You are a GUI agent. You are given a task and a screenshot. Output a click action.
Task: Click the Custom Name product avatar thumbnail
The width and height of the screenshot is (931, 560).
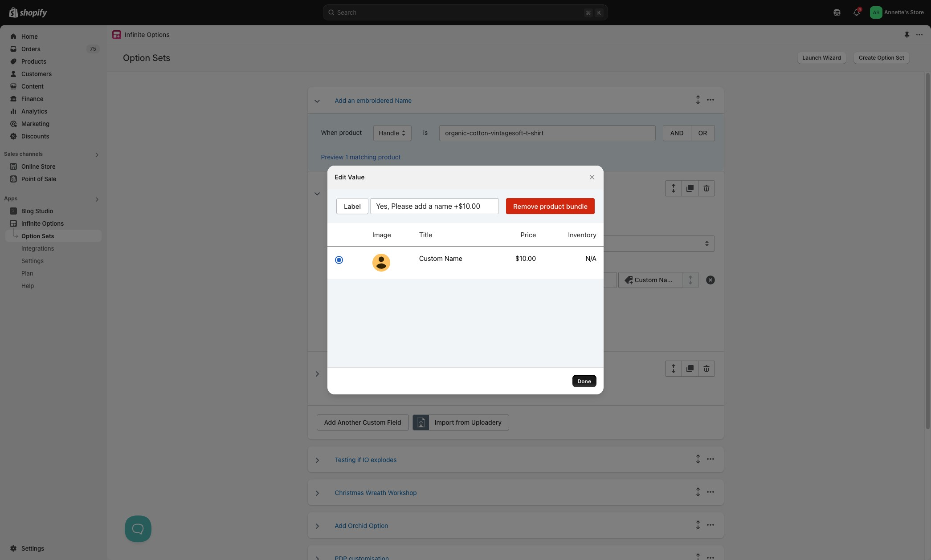pyautogui.click(x=381, y=263)
